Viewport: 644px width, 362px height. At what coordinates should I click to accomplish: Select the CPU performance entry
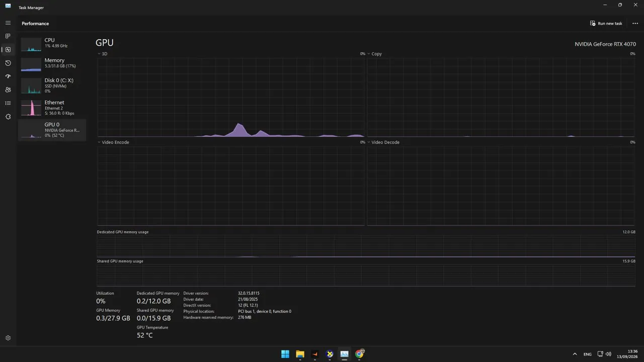click(x=52, y=44)
